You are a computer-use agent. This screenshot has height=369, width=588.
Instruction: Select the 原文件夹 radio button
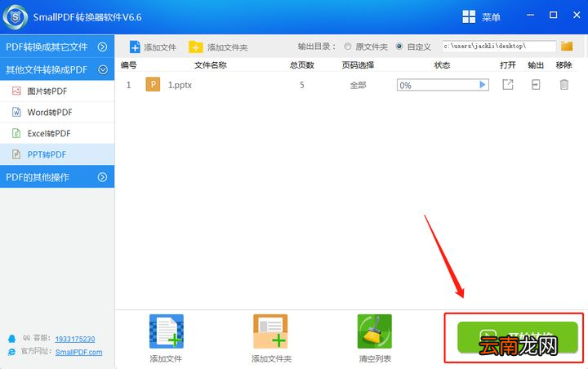tap(349, 47)
